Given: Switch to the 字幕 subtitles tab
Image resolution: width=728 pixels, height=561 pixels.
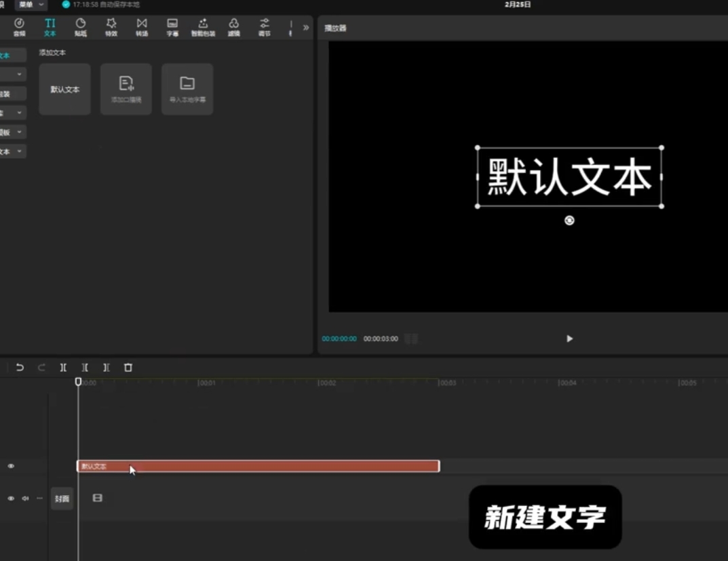Looking at the screenshot, I should 172,27.
